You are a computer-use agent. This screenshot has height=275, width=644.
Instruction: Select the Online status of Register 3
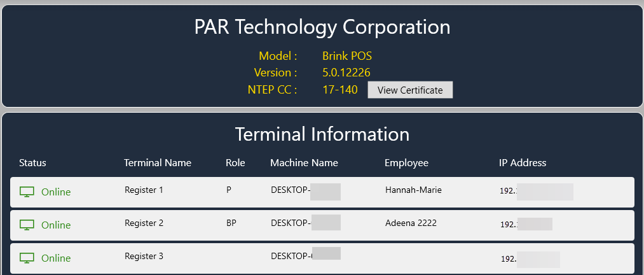(x=56, y=258)
